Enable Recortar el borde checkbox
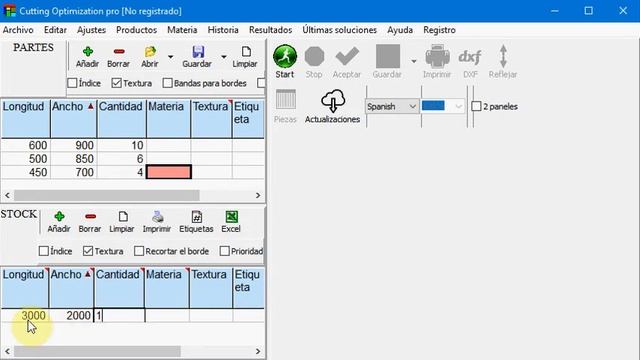 point(139,251)
